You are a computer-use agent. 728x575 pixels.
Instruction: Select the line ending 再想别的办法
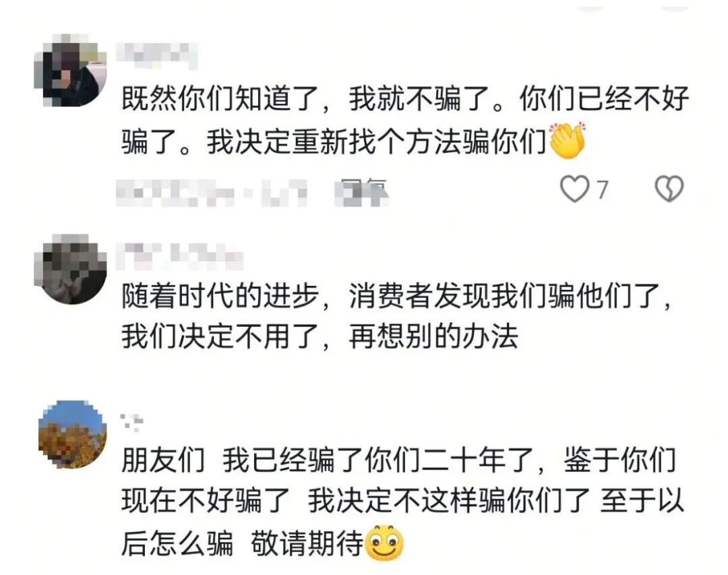click(x=320, y=336)
